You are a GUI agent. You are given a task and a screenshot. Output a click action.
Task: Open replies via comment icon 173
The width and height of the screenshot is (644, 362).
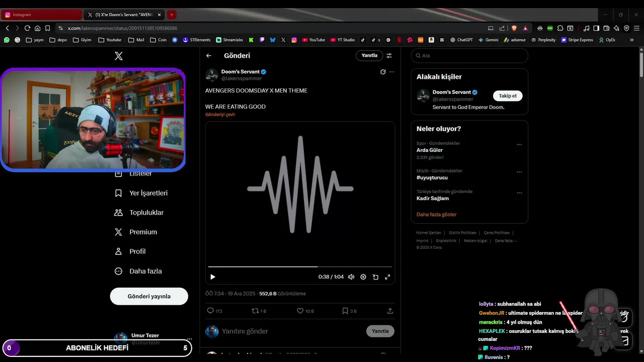[214, 311]
